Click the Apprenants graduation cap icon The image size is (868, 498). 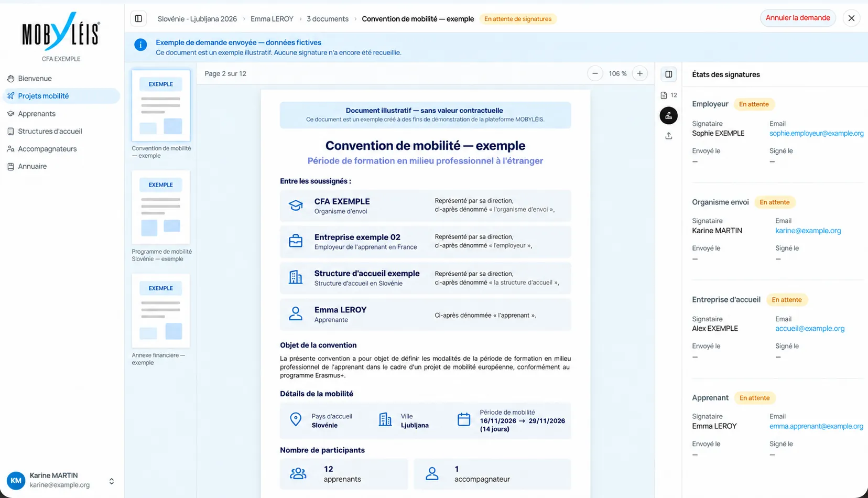coord(10,114)
